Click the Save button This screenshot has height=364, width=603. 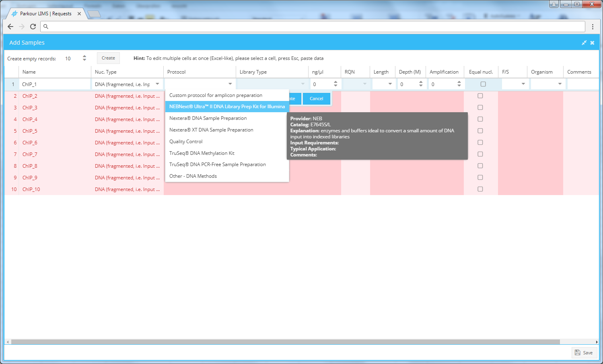tap(584, 353)
